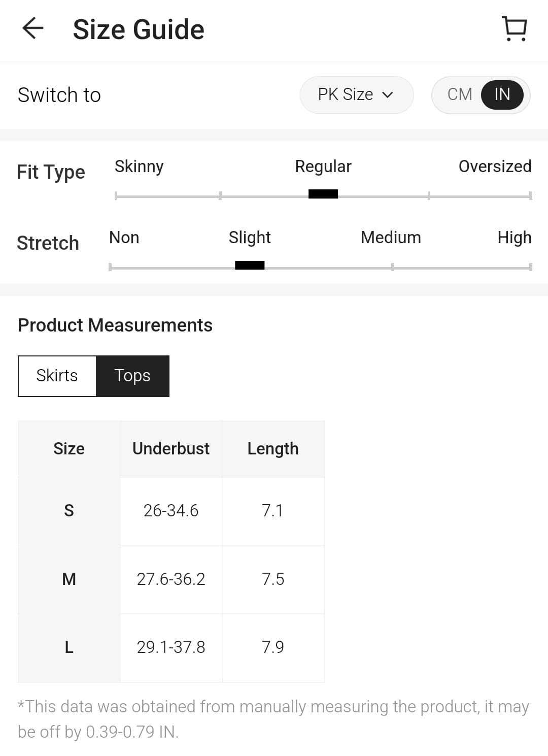Switch to the Skirts tab

57,376
